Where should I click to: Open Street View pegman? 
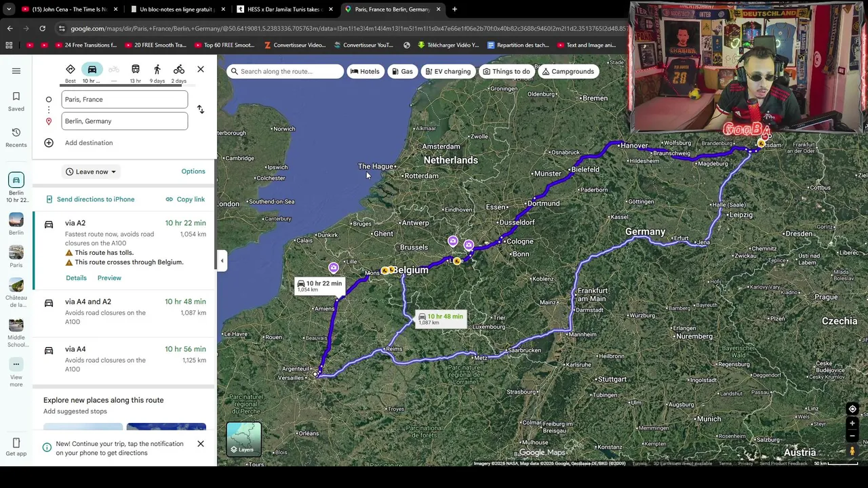852,451
